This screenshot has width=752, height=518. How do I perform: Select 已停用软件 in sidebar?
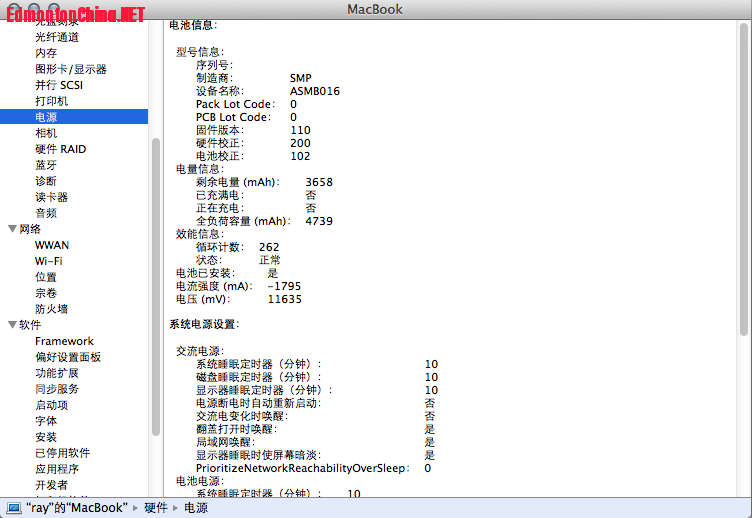[x=62, y=453]
